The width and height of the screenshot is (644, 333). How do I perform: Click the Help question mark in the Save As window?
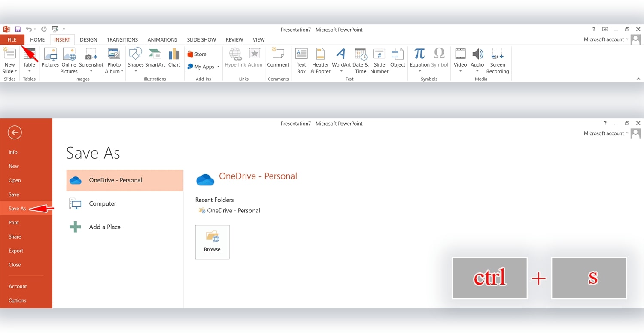(605, 123)
